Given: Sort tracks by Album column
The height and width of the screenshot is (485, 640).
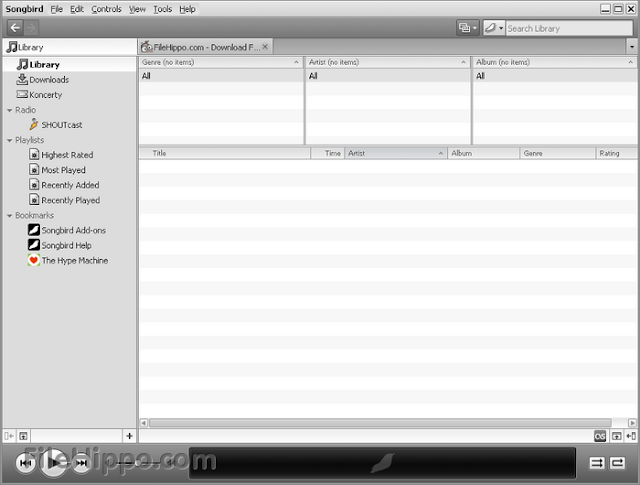Looking at the screenshot, I should coord(483,153).
